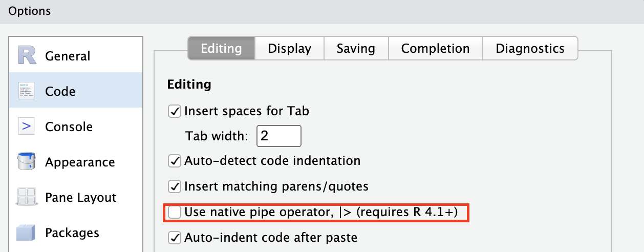Click the Packages box icon
This screenshot has width=644, height=252.
(x=26, y=232)
